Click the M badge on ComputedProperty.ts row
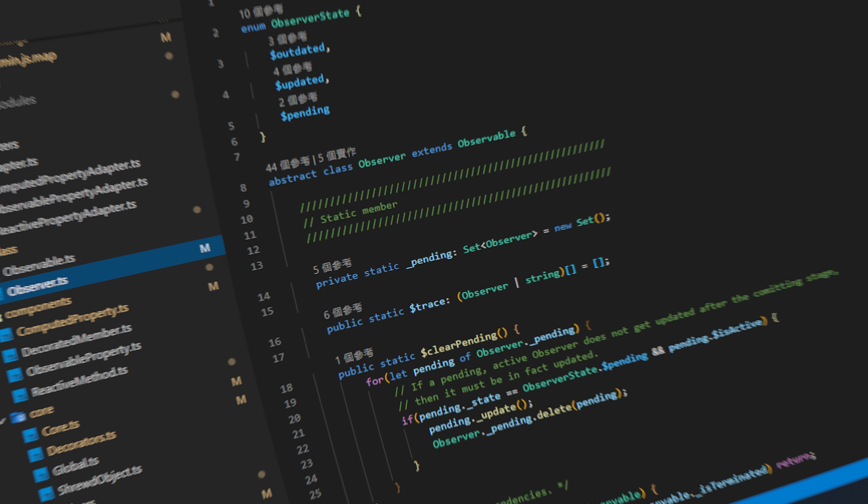The width and height of the screenshot is (868, 504). point(214,287)
